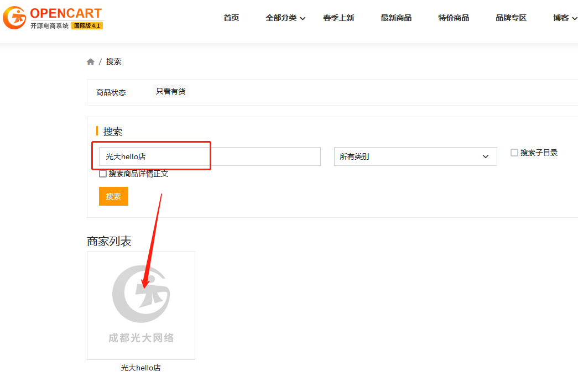The width and height of the screenshot is (578, 392).
Task: Open the 首页 menu item
Action: 231,18
